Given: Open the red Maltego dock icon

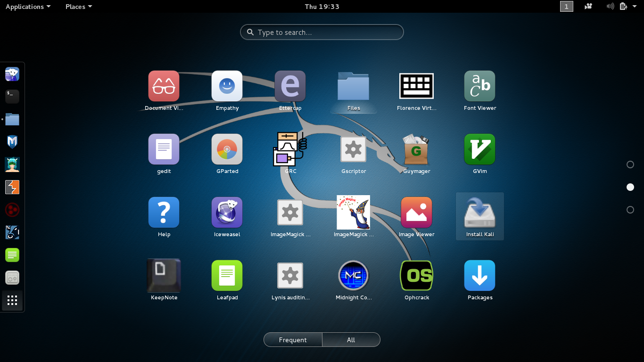Looking at the screenshot, I should (12, 210).
